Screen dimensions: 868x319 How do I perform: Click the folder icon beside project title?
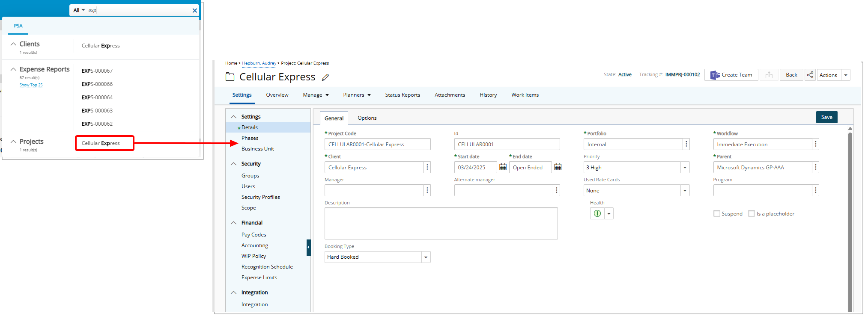coord(230,77)
